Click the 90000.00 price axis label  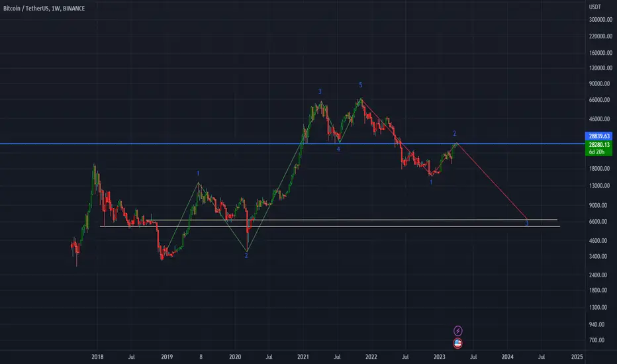pyautogui.click(x=599, y=84)
